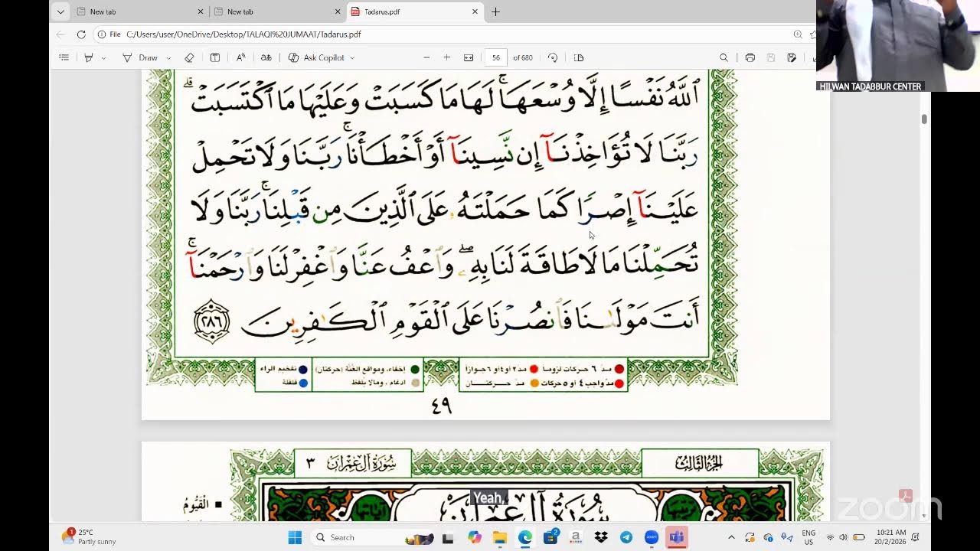This screenshot has height=551, width=980.
Task: Go back to the previous page
Action: (60, 34)
